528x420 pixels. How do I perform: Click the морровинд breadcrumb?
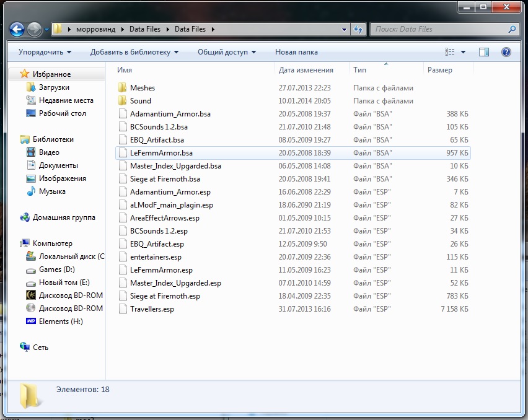click(95, 29)
